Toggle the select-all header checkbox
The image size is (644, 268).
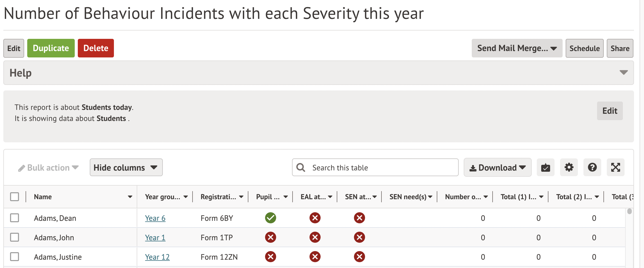pos(14,197)
